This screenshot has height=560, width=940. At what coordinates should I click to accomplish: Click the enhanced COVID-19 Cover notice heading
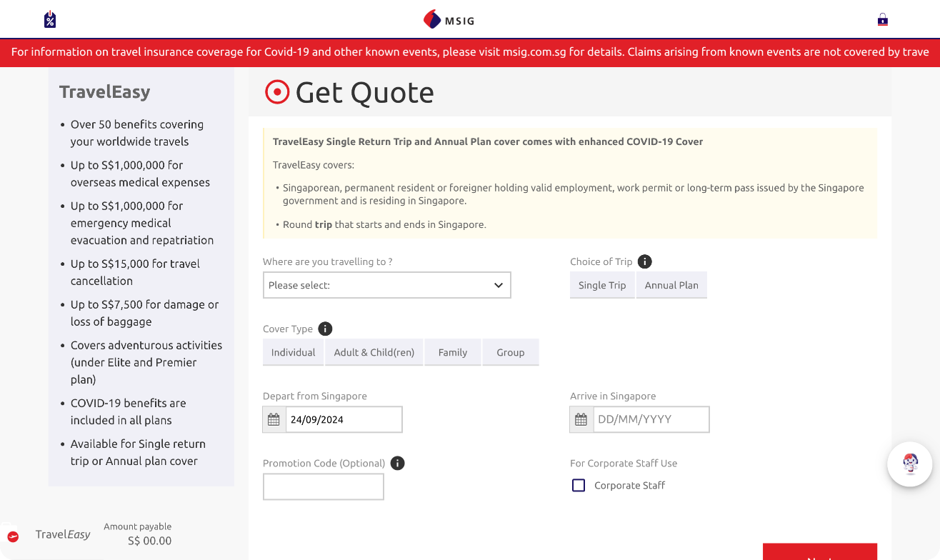[488, 141]
